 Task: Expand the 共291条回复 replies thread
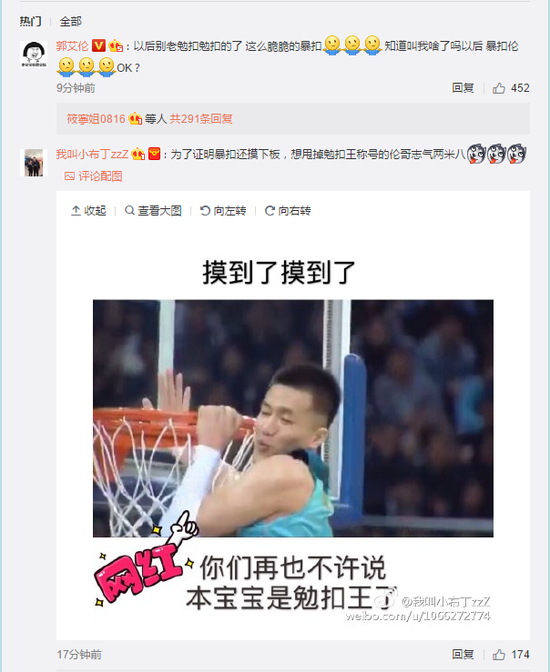[201, 119]
